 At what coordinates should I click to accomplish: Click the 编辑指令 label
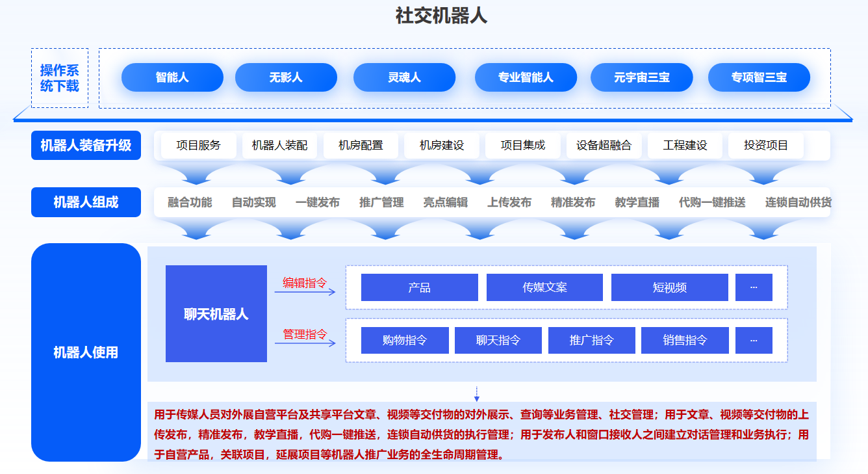305,283
